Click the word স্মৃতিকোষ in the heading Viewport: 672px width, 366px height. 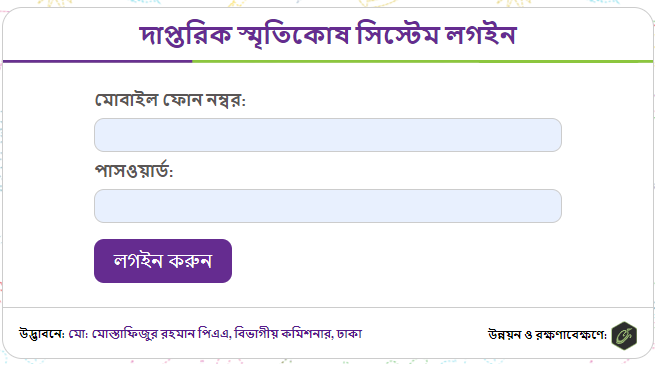coord(294,35)
